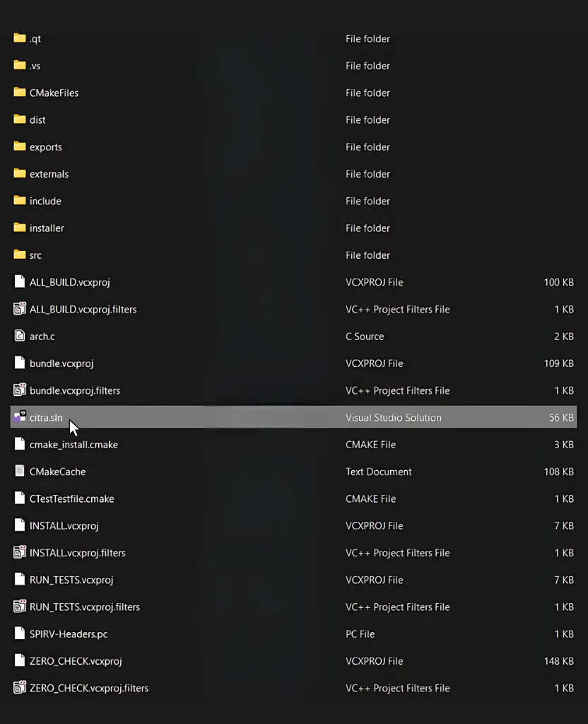Click the cmake_install.cmake file name
Image resolution: width=588 pixels, height=724 pixels.
point(73,445)
